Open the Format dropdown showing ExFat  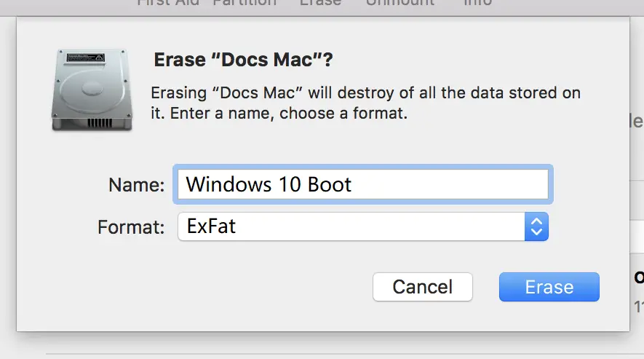pyautogui.click(x=363, y=226)
